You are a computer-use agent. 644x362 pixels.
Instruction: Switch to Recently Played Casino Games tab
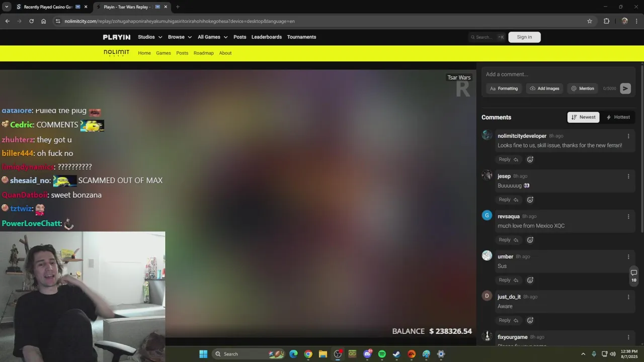pyautogui.click(x=48, y=7)
